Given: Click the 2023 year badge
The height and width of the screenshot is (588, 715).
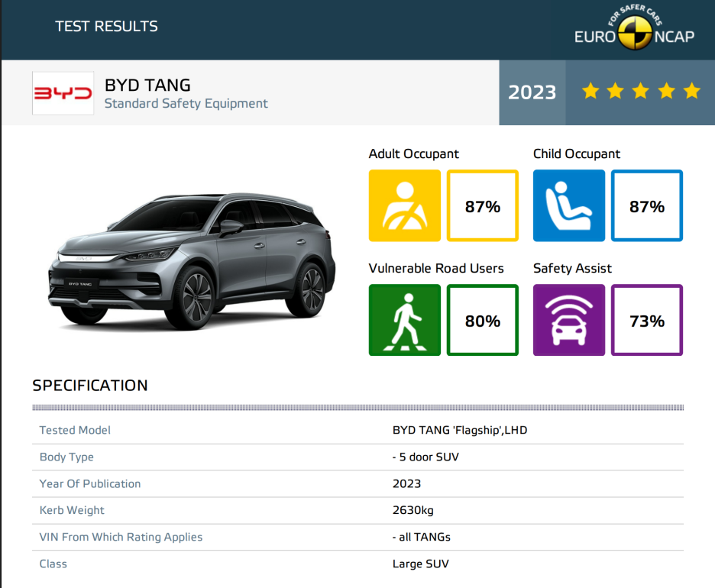Looking at the screenshot, I should (532, 92).
